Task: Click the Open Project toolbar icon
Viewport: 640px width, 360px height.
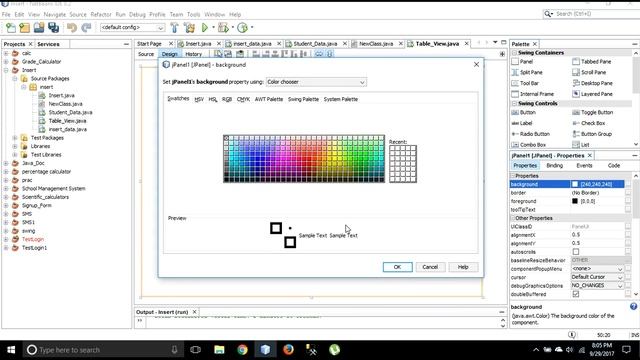Action: click(39, 28)
